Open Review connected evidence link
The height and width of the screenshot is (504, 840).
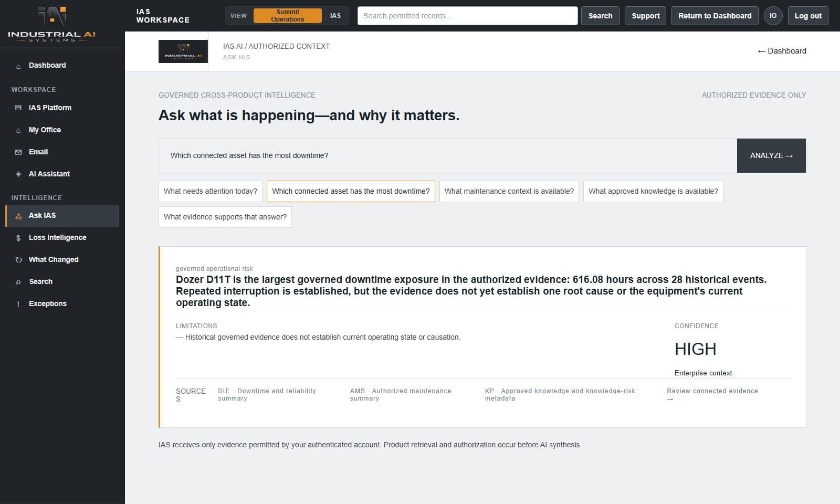point(712,395)
